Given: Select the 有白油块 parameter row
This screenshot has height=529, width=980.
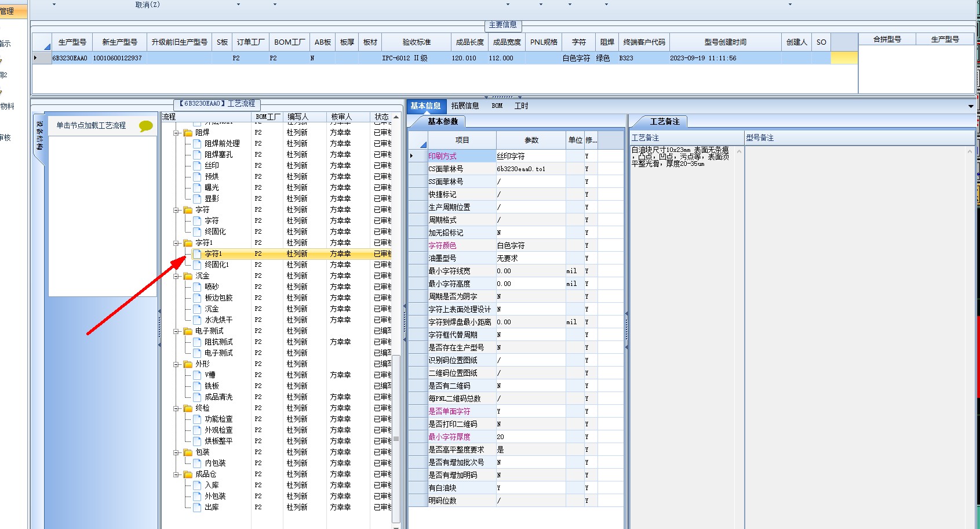Looking at the screenshot, I should tap(516, 488).
